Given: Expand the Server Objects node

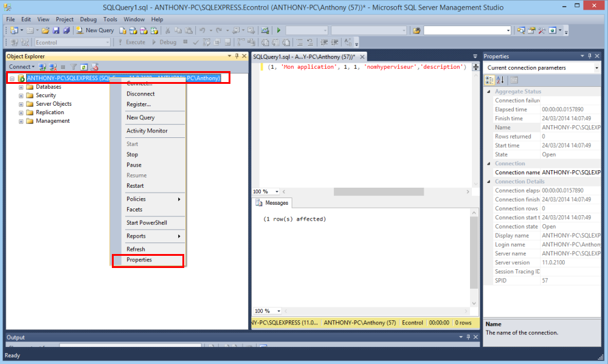Looking at the screenshot, I should 21,105.
